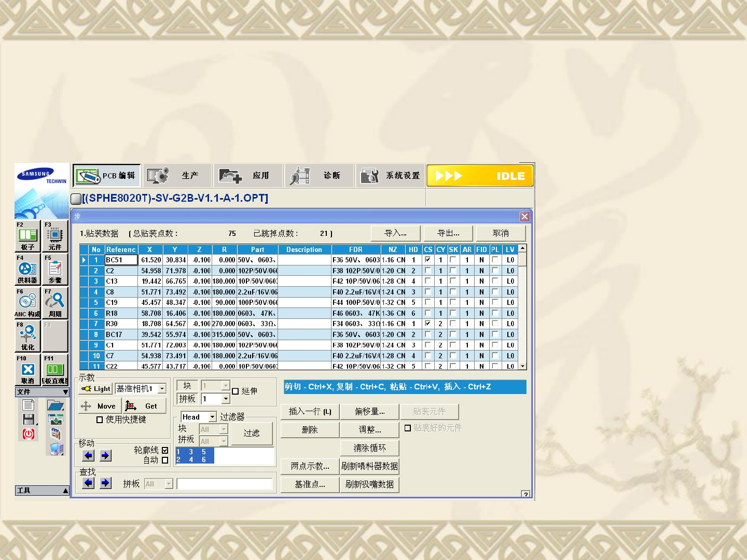Select the F7 周期 cycle icon
The image size is (747, 560).
coord(55,303)
